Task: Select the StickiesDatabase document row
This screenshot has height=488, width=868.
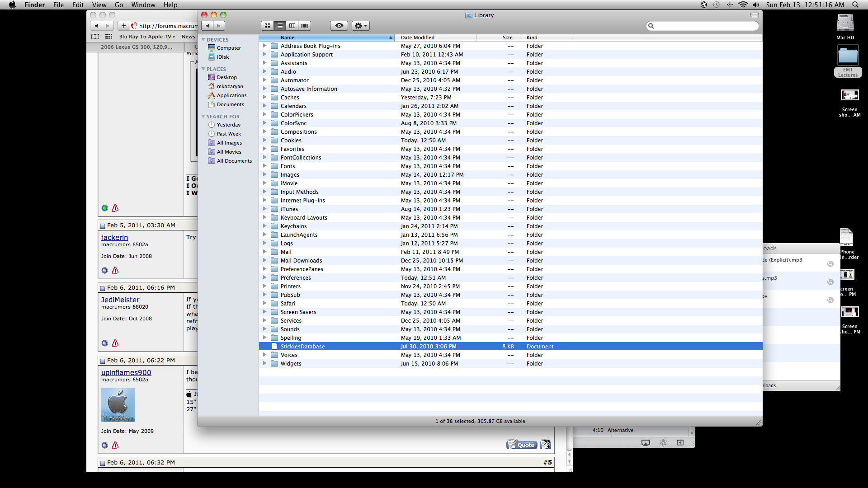Action: [x=510, y=347]
